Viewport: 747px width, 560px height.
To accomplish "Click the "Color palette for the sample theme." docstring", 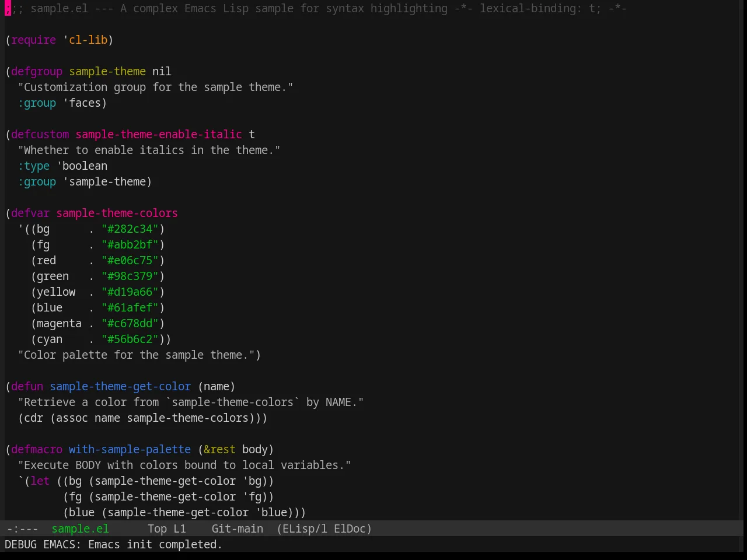I will coord(136,355).
